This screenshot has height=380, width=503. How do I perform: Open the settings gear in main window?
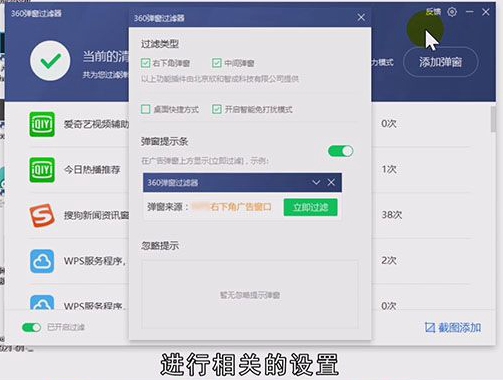click(x=452, y=12)
